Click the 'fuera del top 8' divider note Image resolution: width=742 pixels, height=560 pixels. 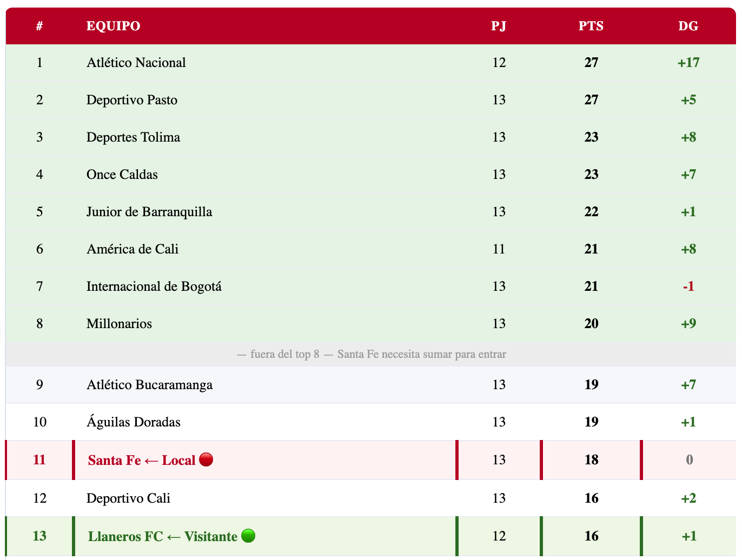click(371, 355)
